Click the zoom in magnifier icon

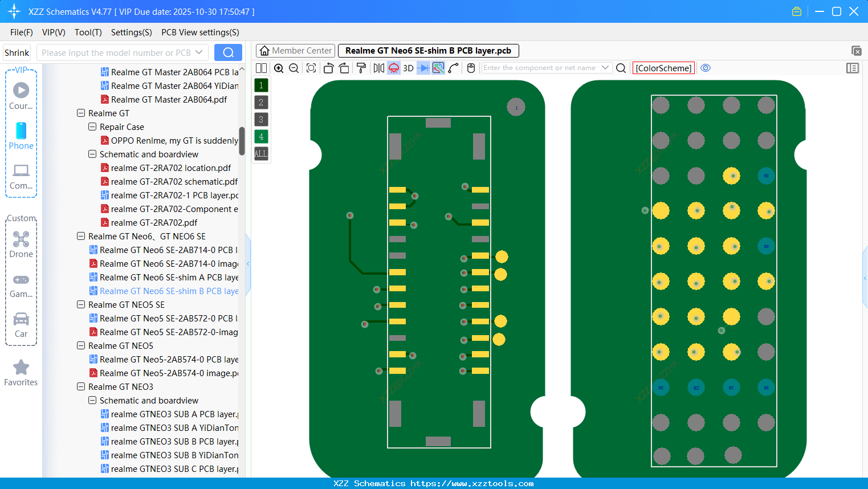click(279, 68)
